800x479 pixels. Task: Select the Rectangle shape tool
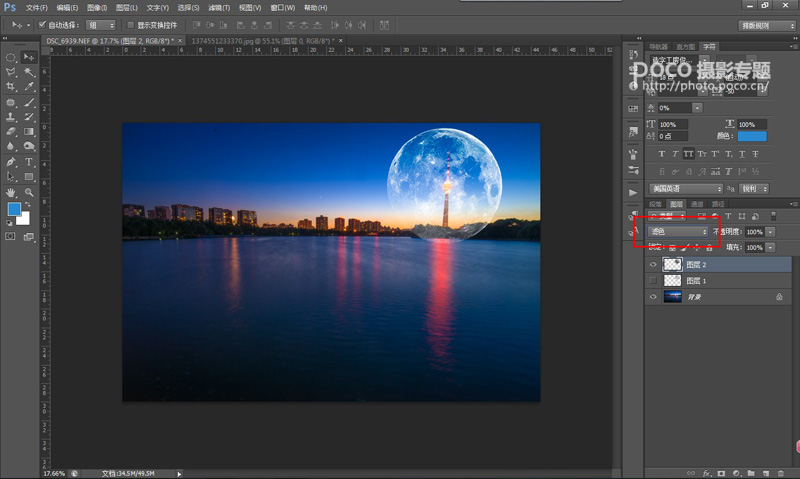[x=29, y=177]
